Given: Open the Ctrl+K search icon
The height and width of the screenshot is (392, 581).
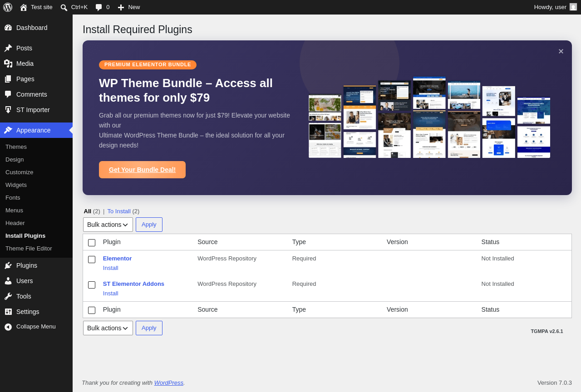Looking at the screenshot, I should (64, 7).
